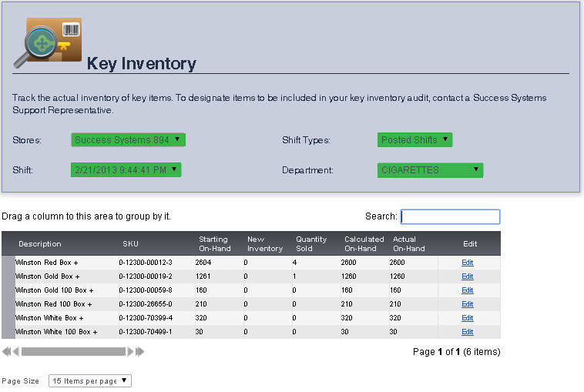Viewport: 584px width, 392px height.
Task: Click the drag-to-group area text
Action: pos(86,216)
